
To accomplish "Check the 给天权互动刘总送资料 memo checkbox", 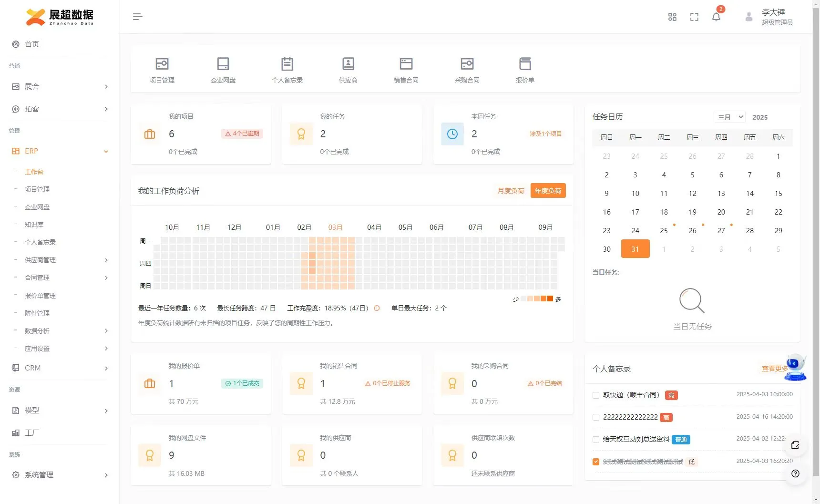I will pyautogui.click(x=596, y=439).
